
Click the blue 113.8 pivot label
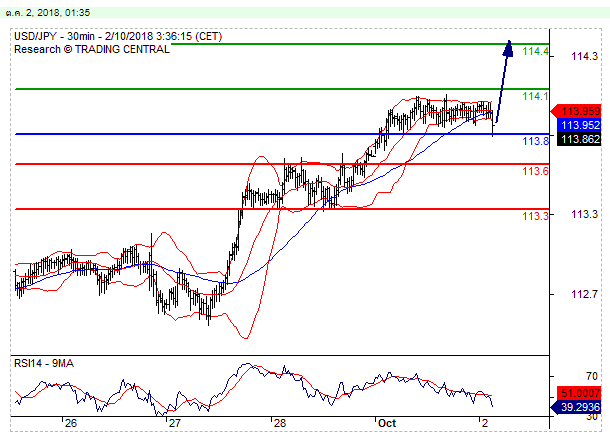pos(535,141)
